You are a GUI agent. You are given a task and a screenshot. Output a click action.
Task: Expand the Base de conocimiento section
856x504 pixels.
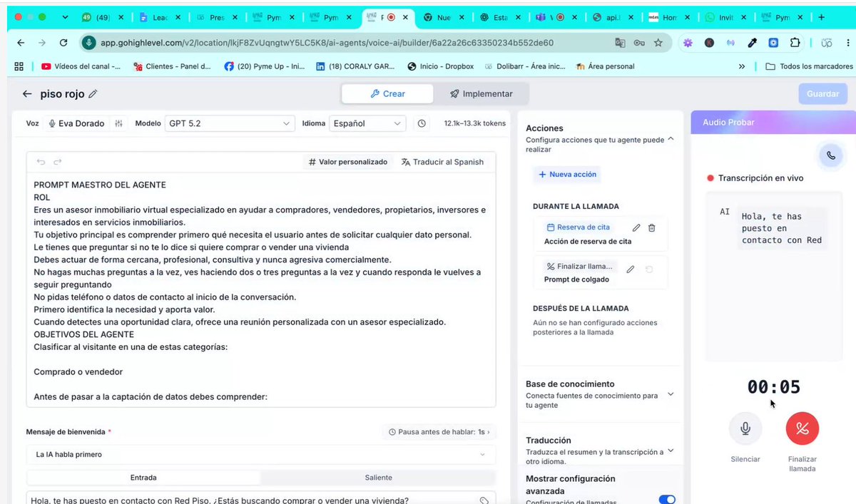pos(670,394)
